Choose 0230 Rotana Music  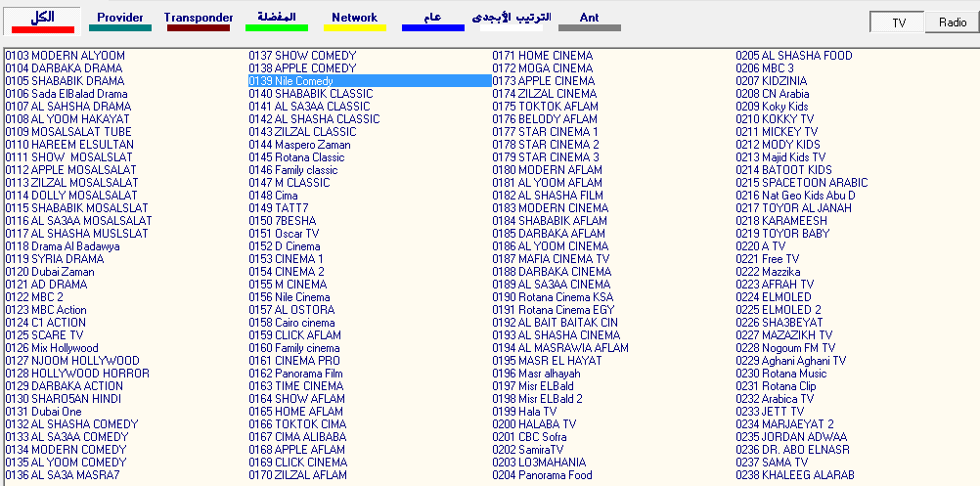pos(781,374)
